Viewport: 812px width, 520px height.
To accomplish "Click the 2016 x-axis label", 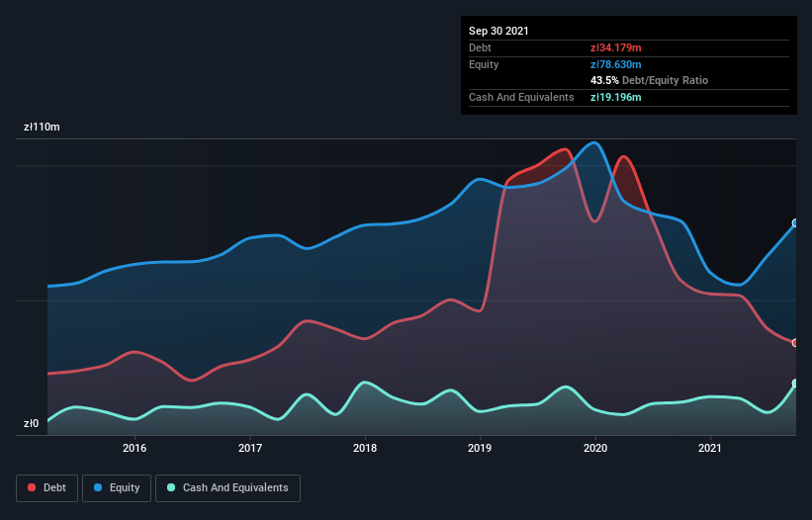I will tap(135, 448).
